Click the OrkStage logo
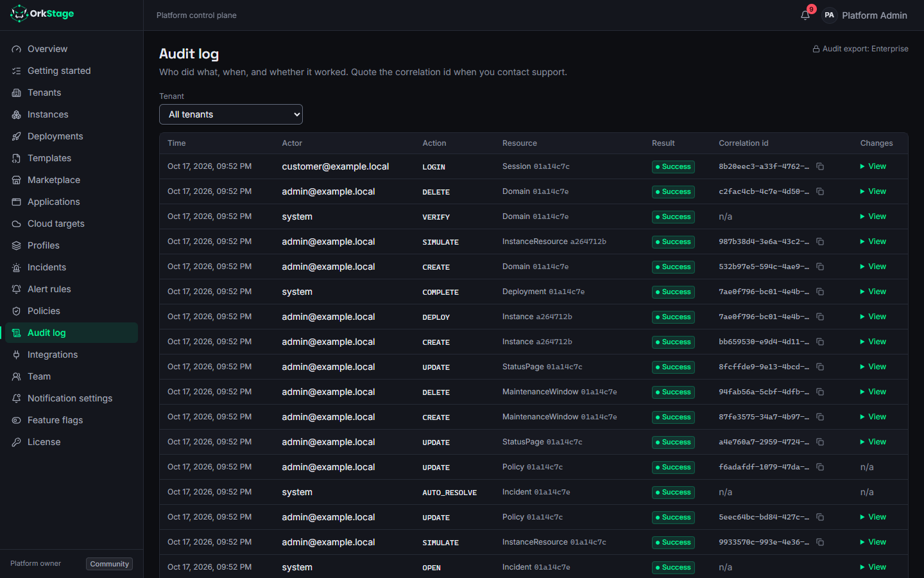924x578 pixels. 42,13
